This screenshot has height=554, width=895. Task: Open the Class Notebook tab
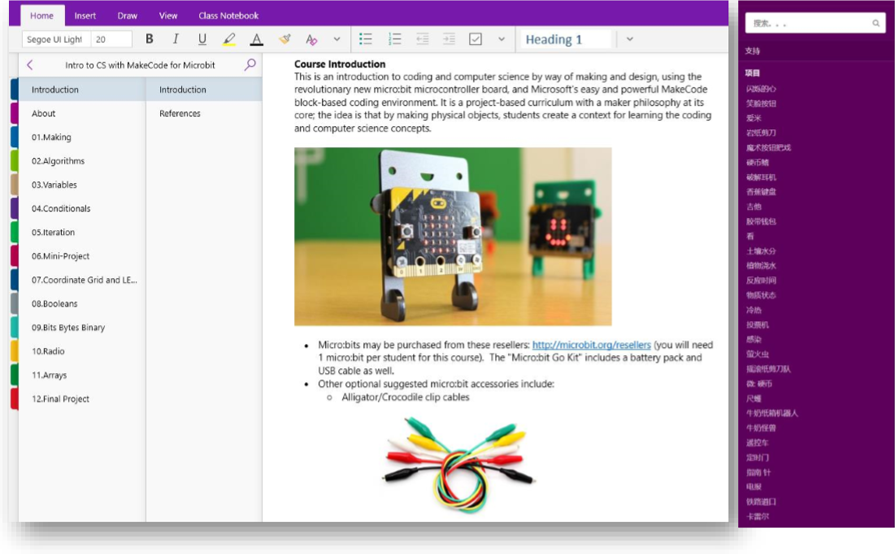pyautogui.click(x=228, y=15)
